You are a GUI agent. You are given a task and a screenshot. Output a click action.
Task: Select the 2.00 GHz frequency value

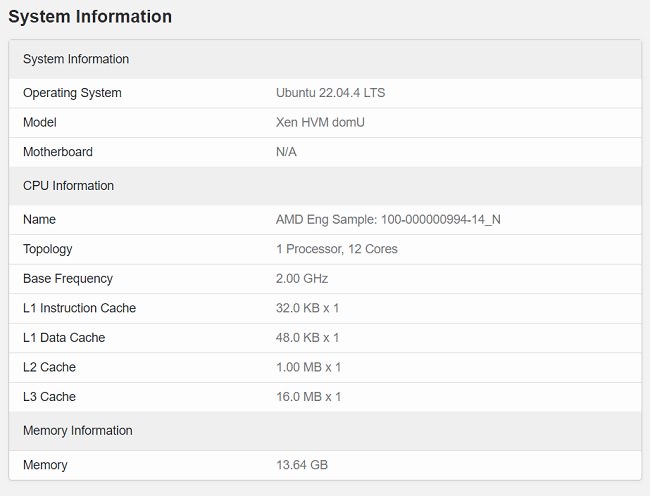point(302,279)
